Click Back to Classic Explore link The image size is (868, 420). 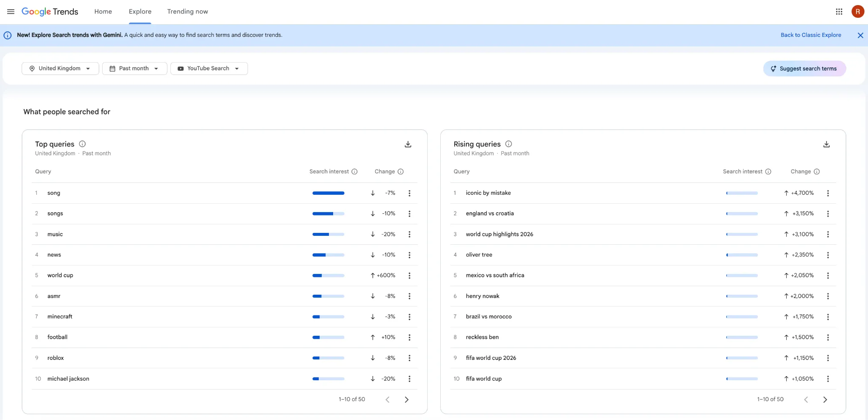tap(811, 35)
